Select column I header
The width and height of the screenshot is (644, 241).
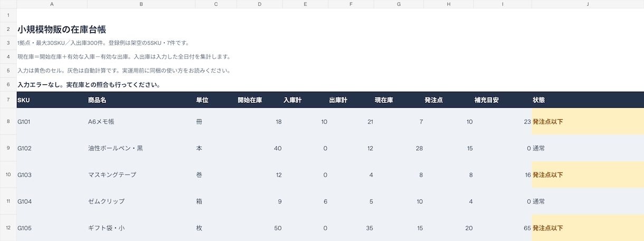tap(503, 4)
